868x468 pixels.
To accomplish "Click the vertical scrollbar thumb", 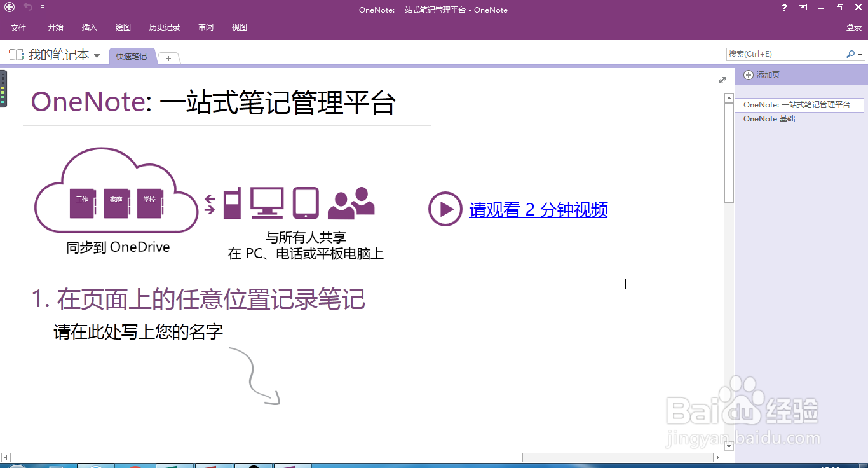I will (x=729, y=153).
